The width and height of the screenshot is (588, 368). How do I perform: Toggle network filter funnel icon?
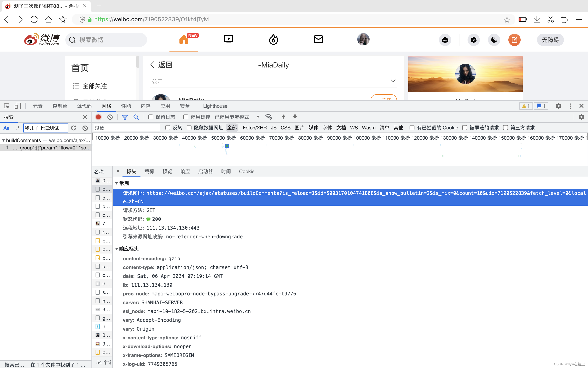pos(125,117)
